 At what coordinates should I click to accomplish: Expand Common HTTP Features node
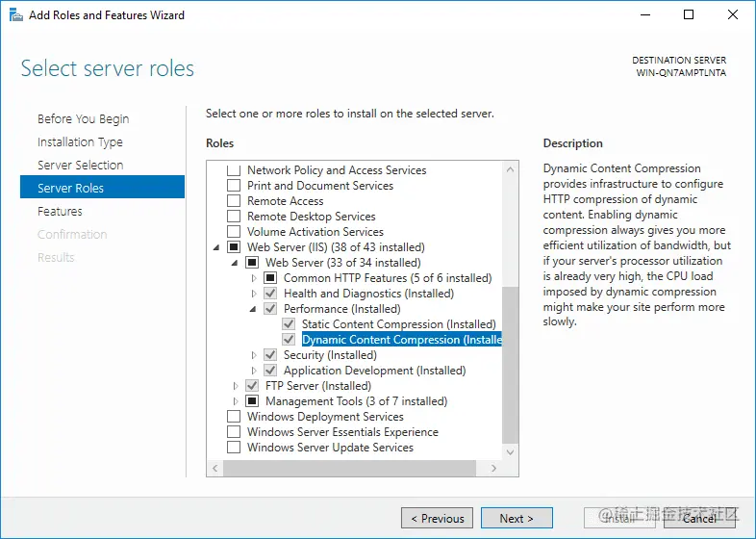click(254, 278)
